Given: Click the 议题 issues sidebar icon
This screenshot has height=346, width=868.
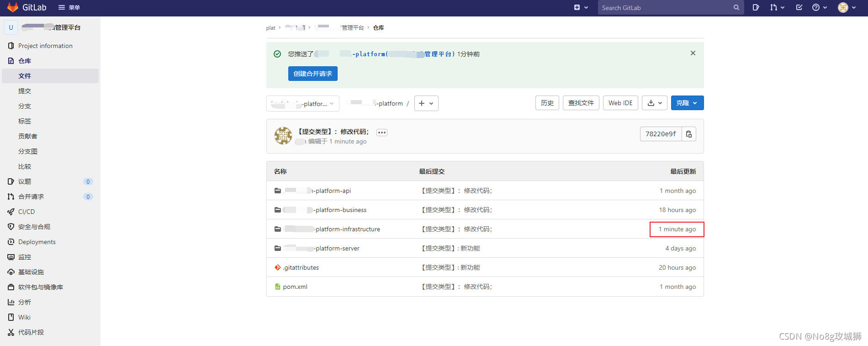Looking at the screenshot, I should pos(11,181).
